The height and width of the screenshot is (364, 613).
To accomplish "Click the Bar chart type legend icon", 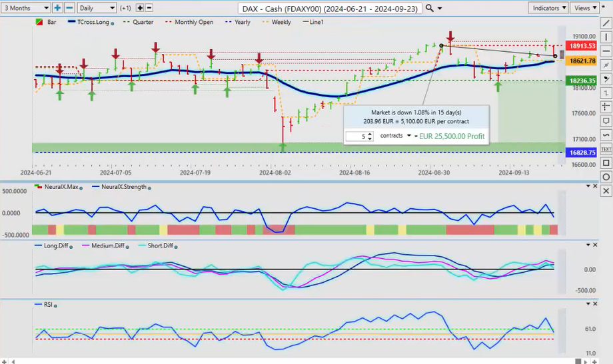I will click(39, 22).
